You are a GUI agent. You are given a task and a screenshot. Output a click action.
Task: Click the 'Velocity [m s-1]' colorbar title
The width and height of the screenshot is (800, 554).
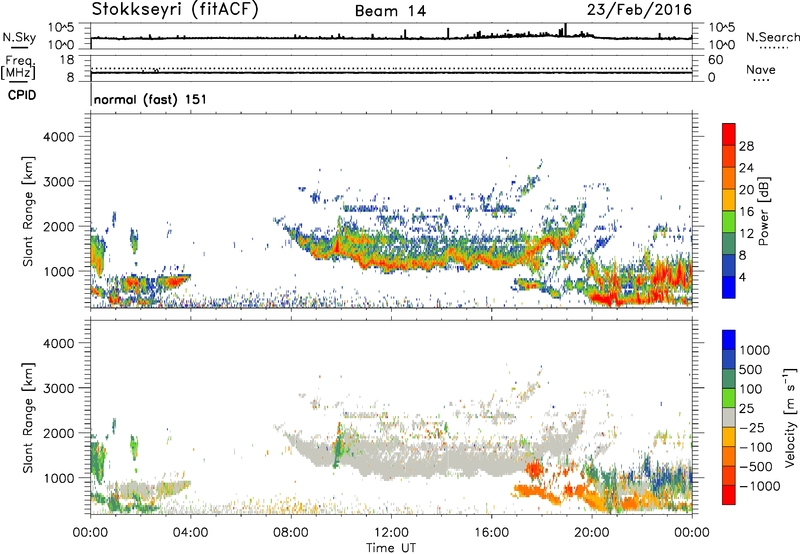pos(790,417)
